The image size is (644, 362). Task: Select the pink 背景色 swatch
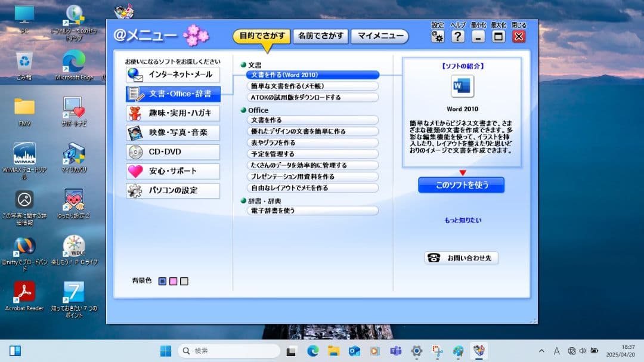pyautogui.click(x=173, y=281)
